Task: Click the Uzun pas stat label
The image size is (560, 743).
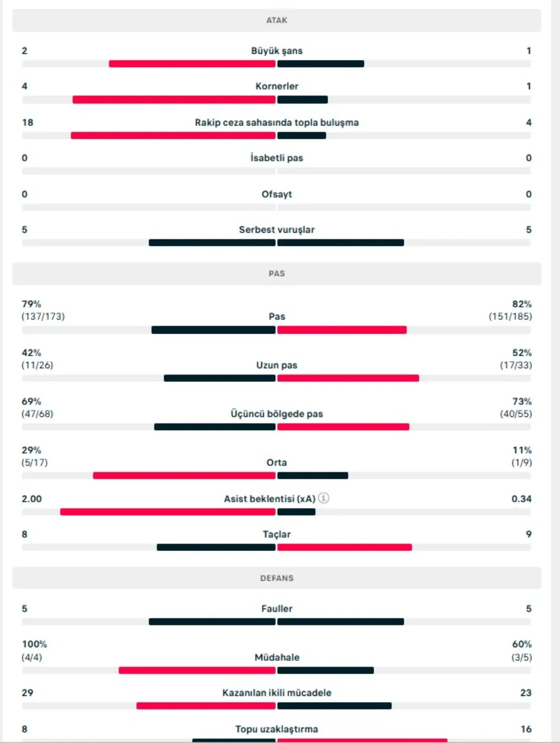Action: click(277, 365)
